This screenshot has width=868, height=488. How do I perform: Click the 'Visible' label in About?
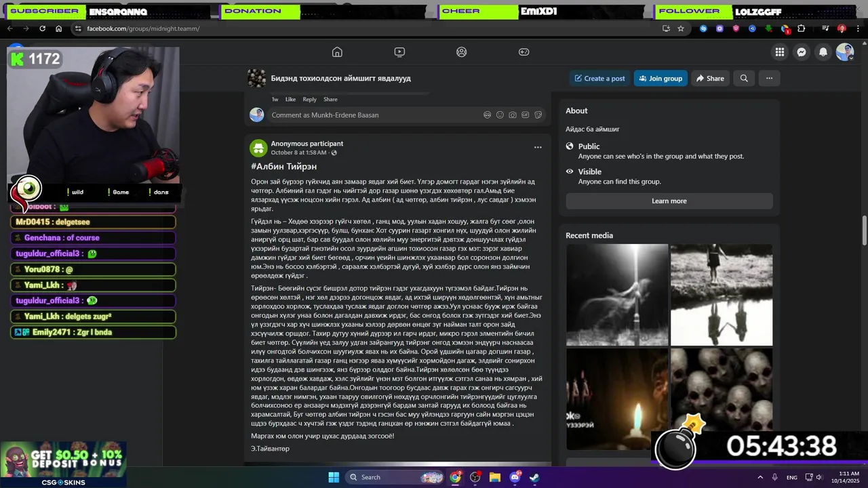[590, 171]
